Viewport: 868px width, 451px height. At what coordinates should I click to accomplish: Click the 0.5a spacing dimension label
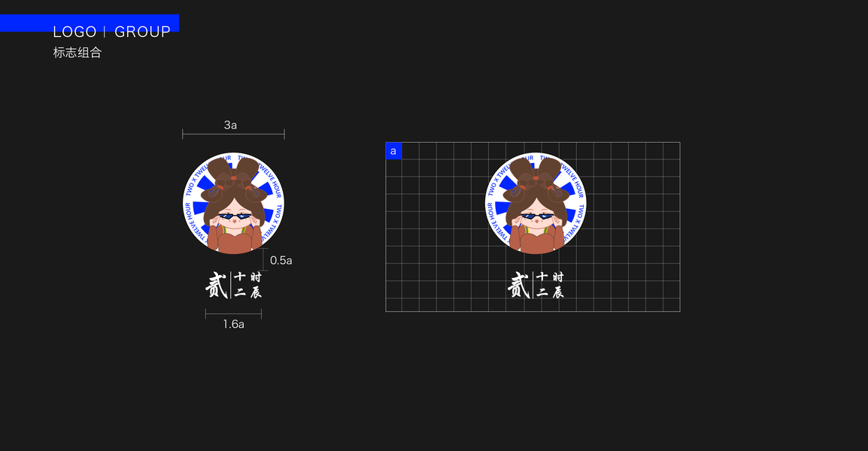point(281,260)
